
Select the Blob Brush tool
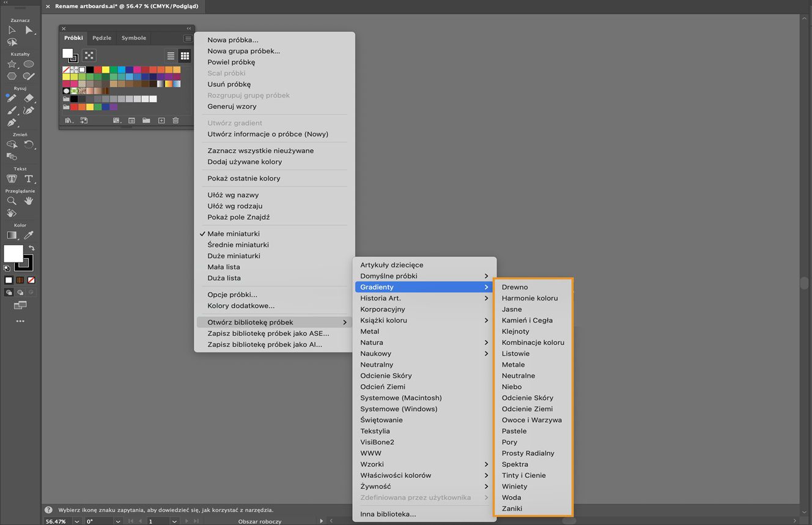(29, 76)
